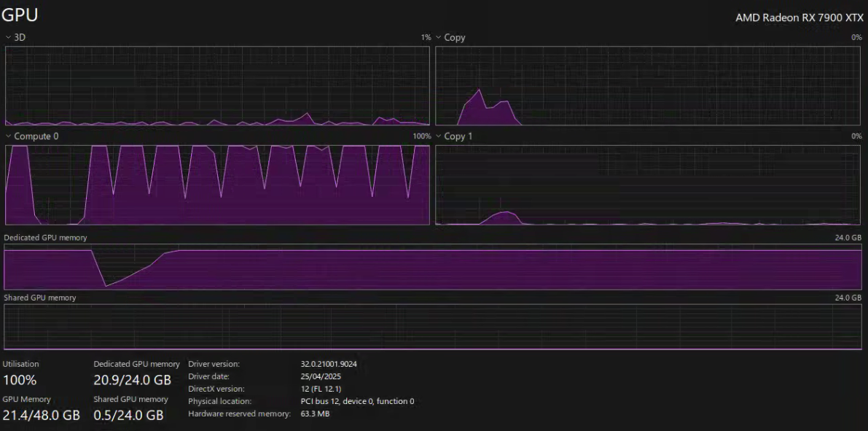Viewport: 868px width, 431px height.
Task: Click the Compute 0 usage graph
Action: click(218, 185)
